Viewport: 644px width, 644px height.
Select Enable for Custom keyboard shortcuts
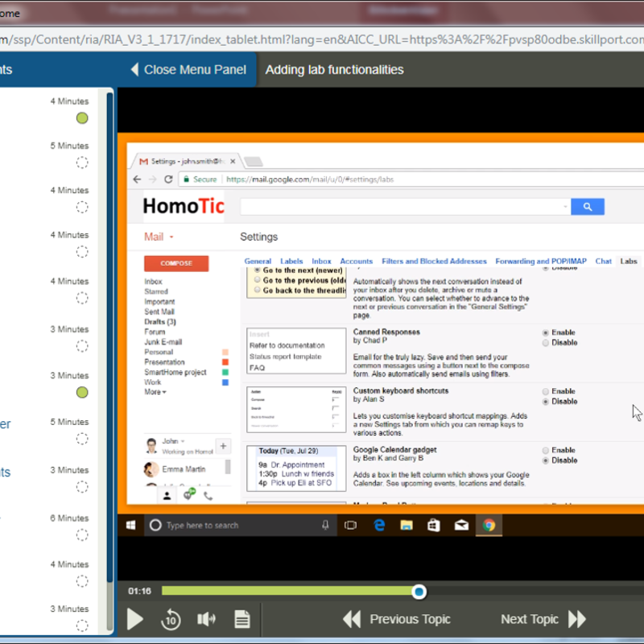click(546, 391)
